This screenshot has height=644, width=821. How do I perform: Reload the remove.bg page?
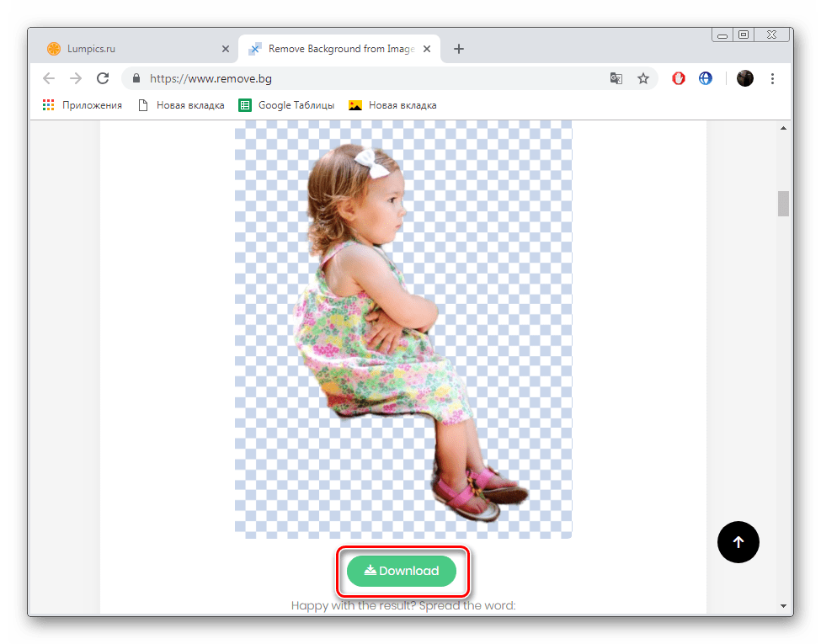103,78
